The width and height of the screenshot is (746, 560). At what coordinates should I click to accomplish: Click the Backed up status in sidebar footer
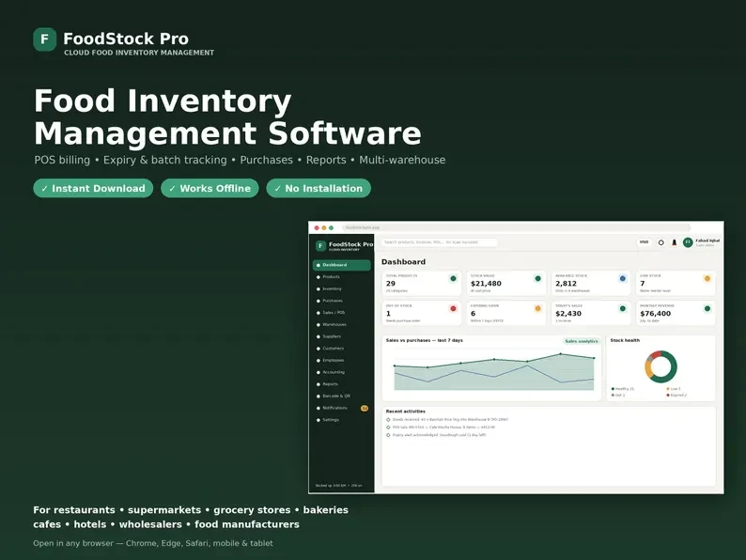click(x=339, y=485)
